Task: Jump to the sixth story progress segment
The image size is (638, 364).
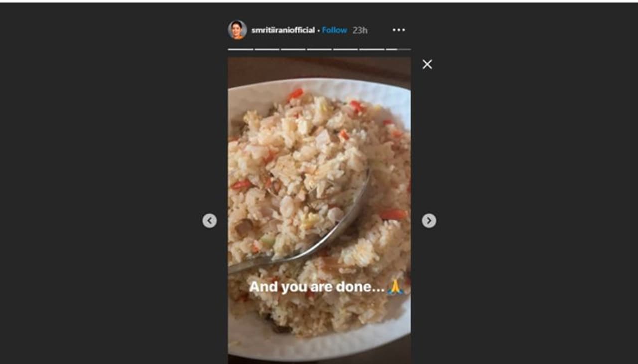Action: (x=372, y=49)
